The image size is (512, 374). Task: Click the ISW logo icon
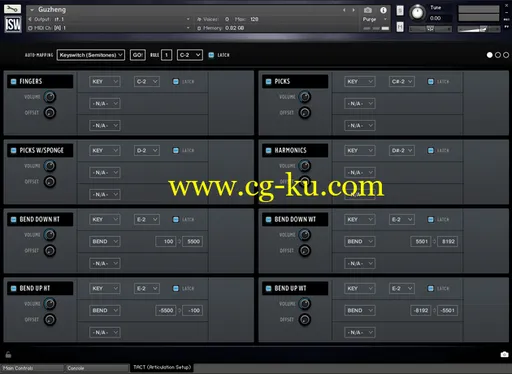pyautogui.click(x=13, y=24)
